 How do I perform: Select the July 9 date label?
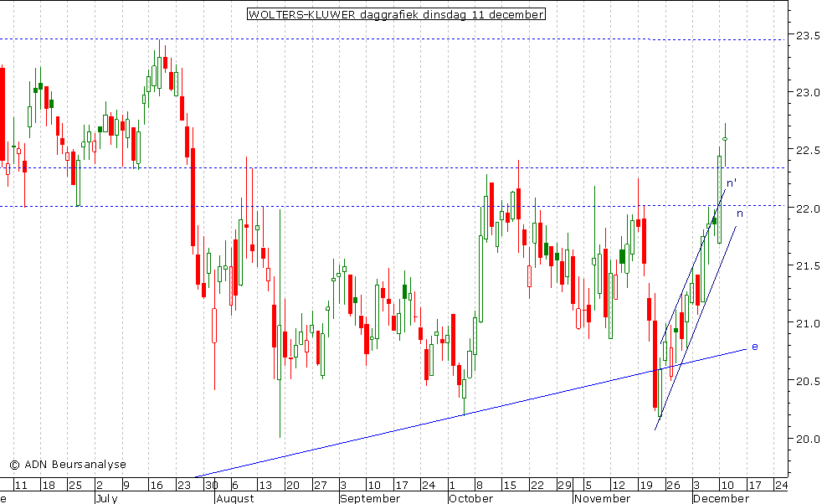(x=126, y=485)
